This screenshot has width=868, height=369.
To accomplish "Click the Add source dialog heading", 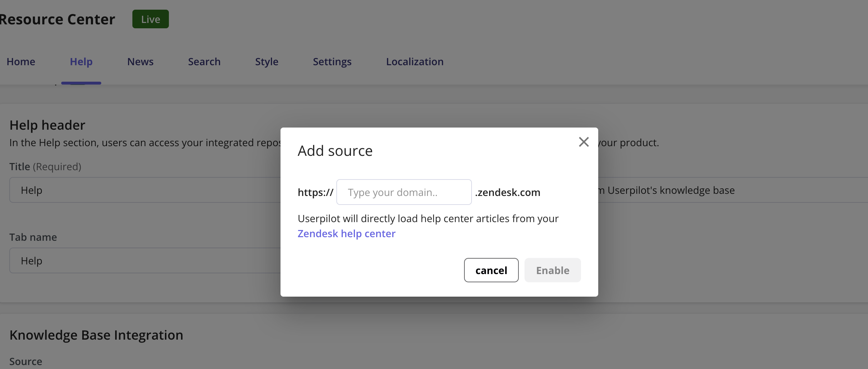I will (335, 151).
